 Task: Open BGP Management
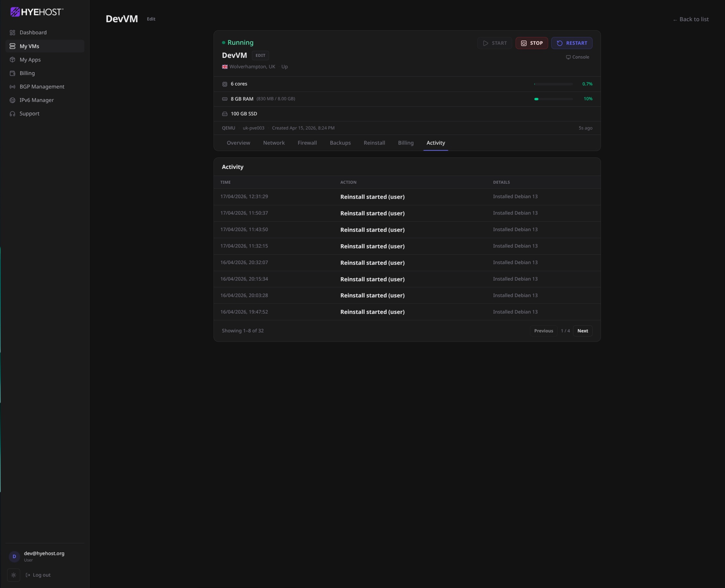[42, 86]
